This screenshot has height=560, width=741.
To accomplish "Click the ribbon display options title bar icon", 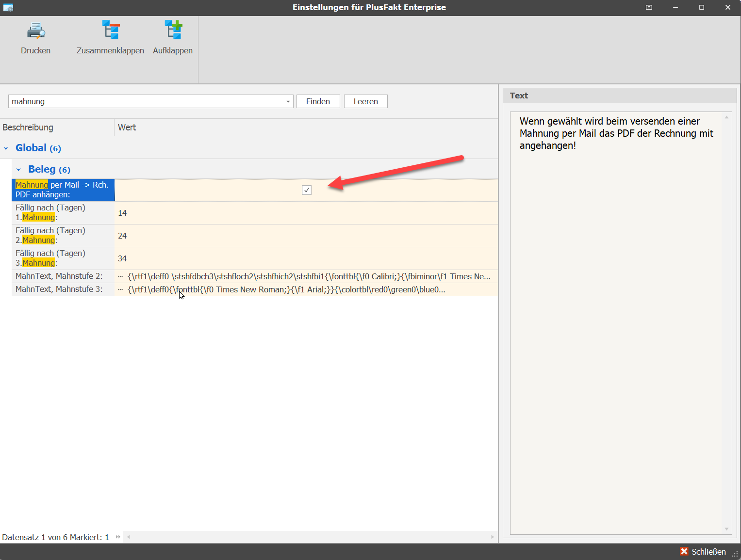I will 649,7.
